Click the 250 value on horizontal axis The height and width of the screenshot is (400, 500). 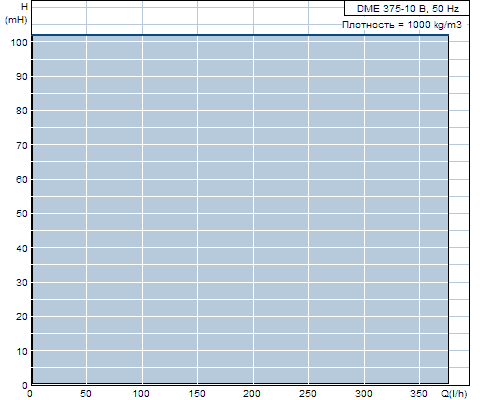[308, 394]
